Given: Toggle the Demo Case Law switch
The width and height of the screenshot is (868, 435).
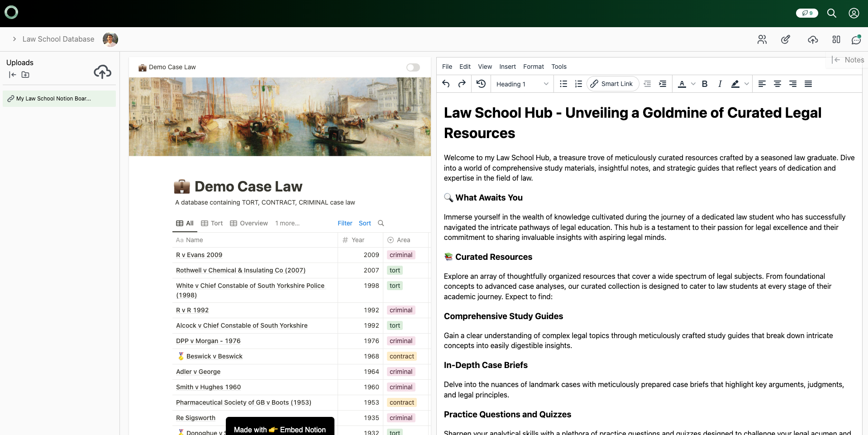Looking at the screenshot, I should coord(413,67).
